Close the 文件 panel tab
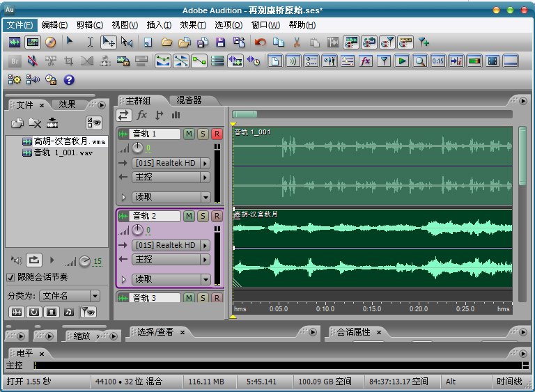Image resolution: width=535 pixels, height=392 pixels. pyautogui.click(x=42, y=105)
